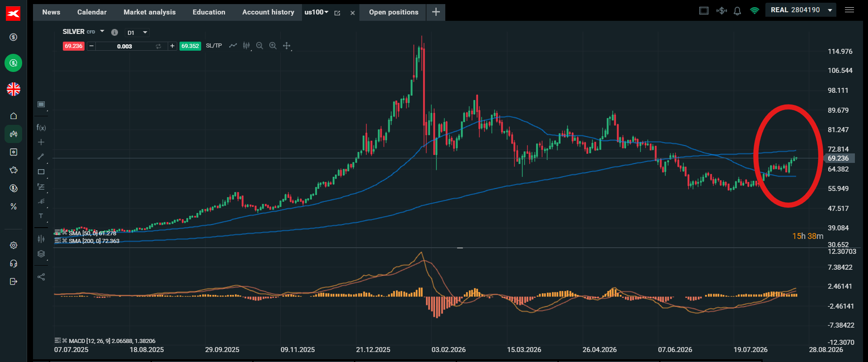
Task: Click the green buy price 69.352
Action: 190,46
